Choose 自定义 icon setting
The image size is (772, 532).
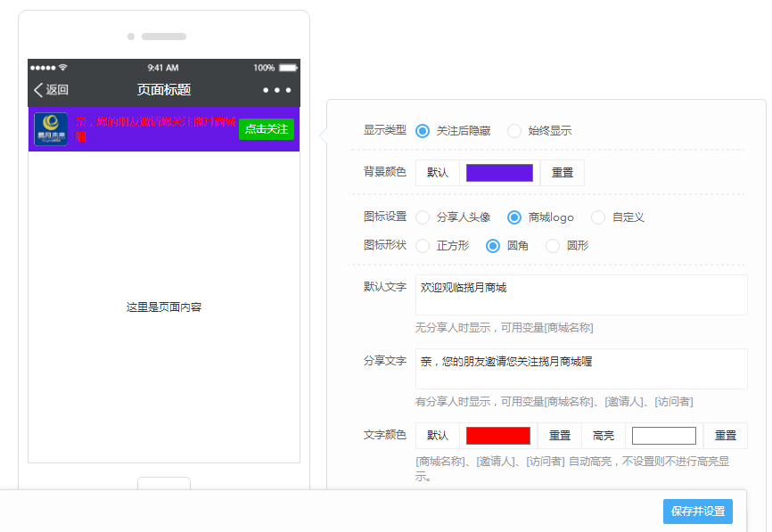point(597,217)
